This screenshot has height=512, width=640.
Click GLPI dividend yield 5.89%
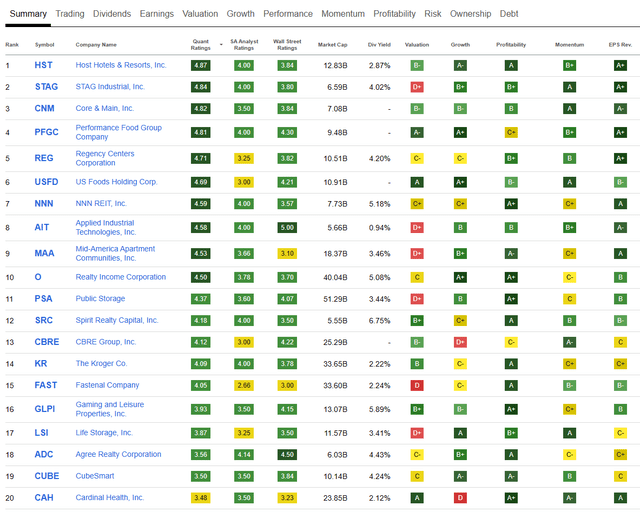tap(380, 409)
